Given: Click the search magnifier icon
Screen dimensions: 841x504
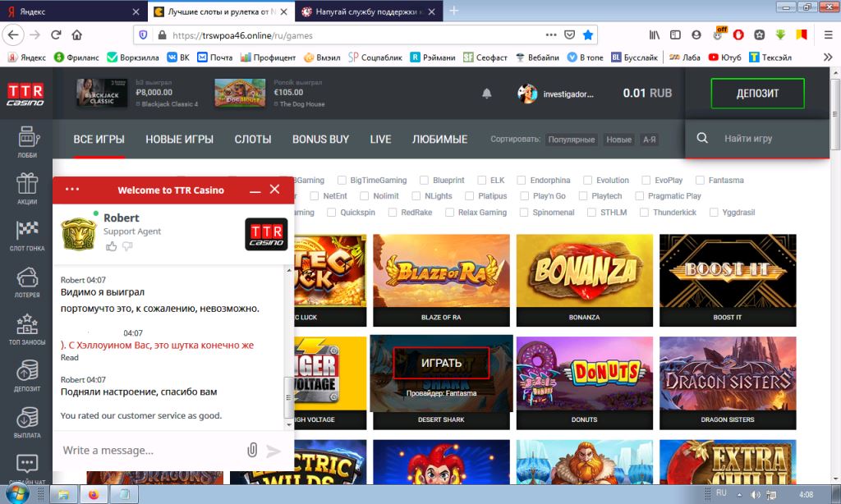Looking at the screenshot, I should [x=702, y=139].
